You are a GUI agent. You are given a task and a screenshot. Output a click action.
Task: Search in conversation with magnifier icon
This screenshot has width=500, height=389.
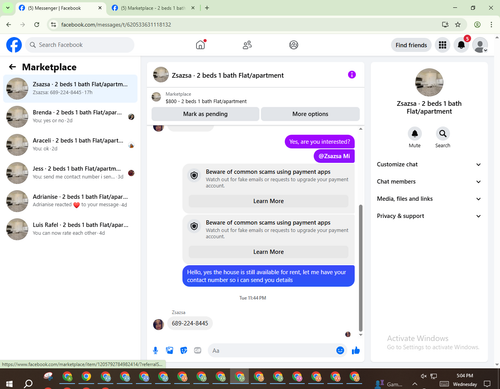tap(443, 134)
